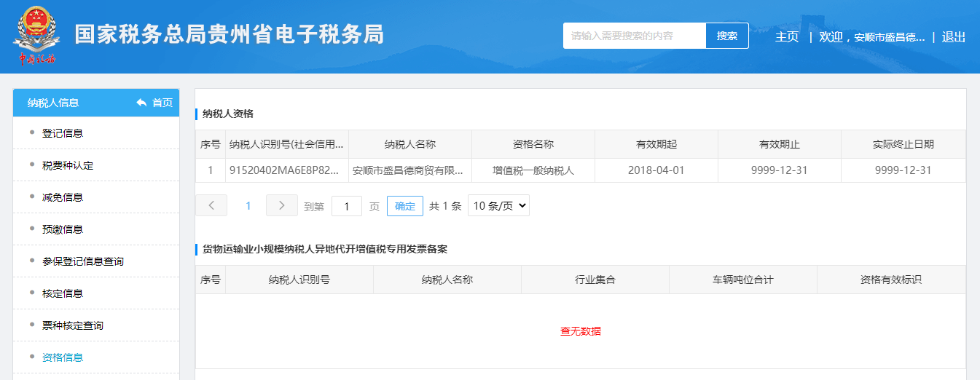Viewport: 980px width, 380px height.
Task: Open 核定信息 in the sidebar
Action: (63, 293)
